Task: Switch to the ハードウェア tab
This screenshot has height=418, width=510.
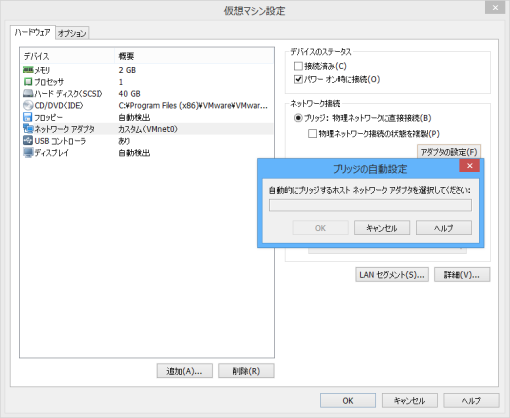Action: click(32, 32)
